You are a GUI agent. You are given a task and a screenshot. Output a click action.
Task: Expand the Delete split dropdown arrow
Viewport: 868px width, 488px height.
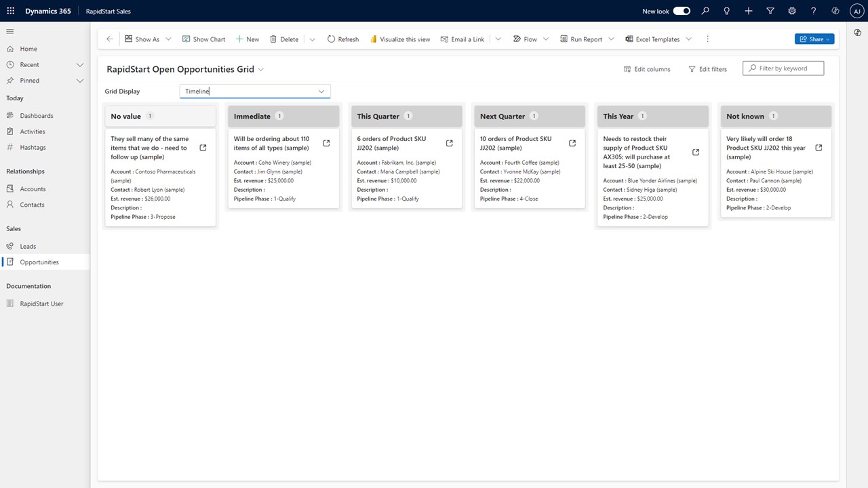[312, 39]
